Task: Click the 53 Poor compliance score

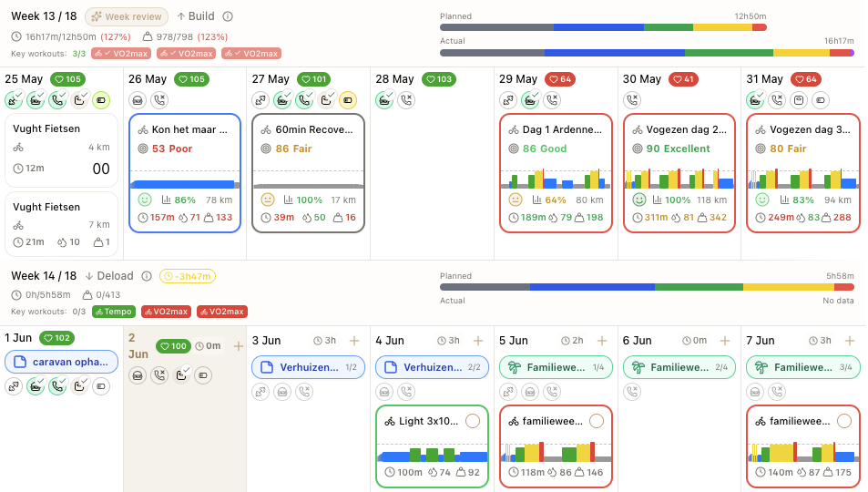Action: click(172, 149)
